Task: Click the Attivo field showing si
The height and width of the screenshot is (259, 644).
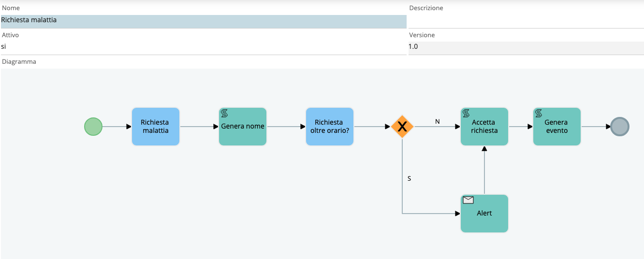Action: pyautogui.click(x=204, y=48)
